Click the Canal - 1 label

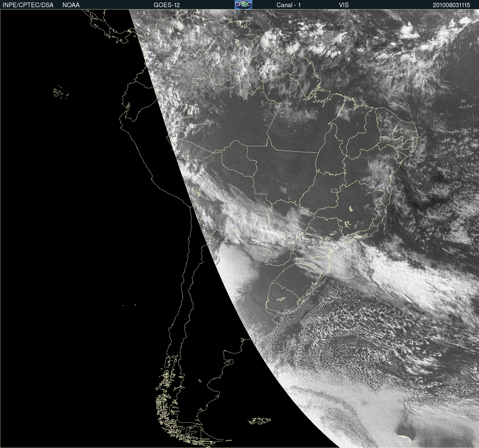(x=288, y=5)
